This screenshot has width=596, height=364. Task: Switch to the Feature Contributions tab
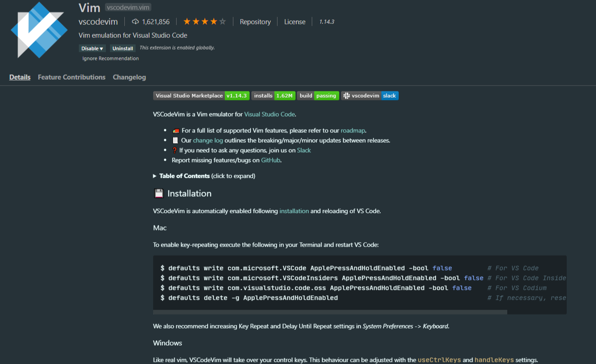(72, 77)
